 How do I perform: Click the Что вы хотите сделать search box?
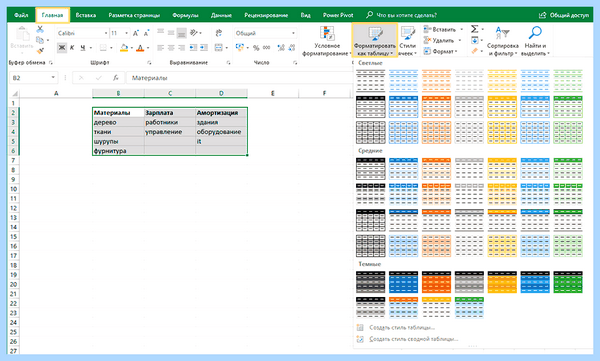click(401, 15)
